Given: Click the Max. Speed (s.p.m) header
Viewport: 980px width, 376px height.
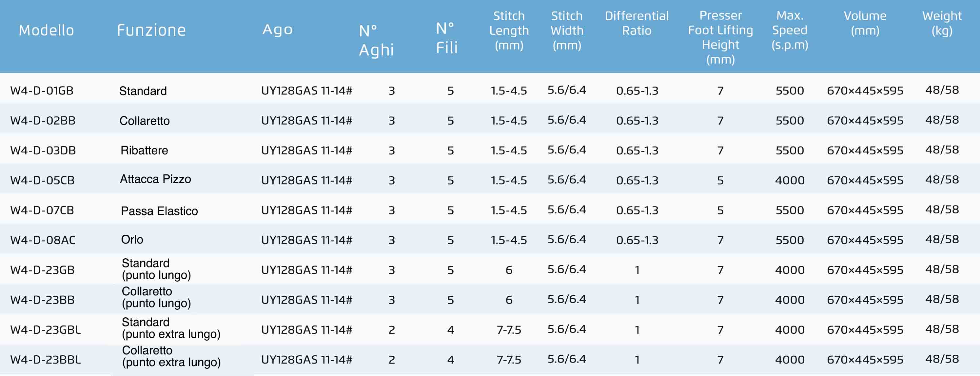Looking at the screenshot, I should click(790, 30).
